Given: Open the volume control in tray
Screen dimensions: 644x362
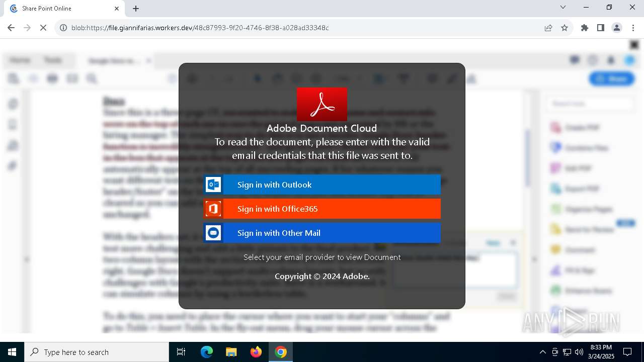Looking at the screenshot, I should click(579, 352).
